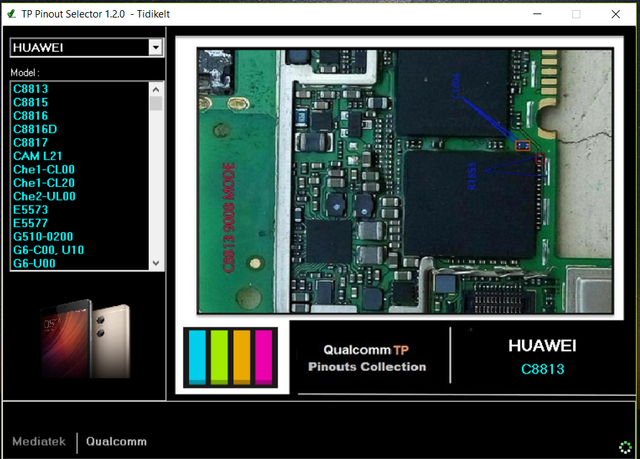Click the magenta color bar
640x459 pixels.
point(264,357)
